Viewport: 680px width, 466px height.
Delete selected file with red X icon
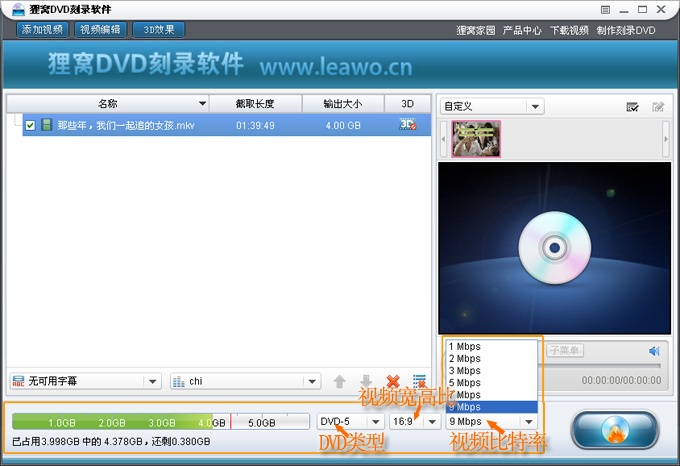[x=393, y=381]
